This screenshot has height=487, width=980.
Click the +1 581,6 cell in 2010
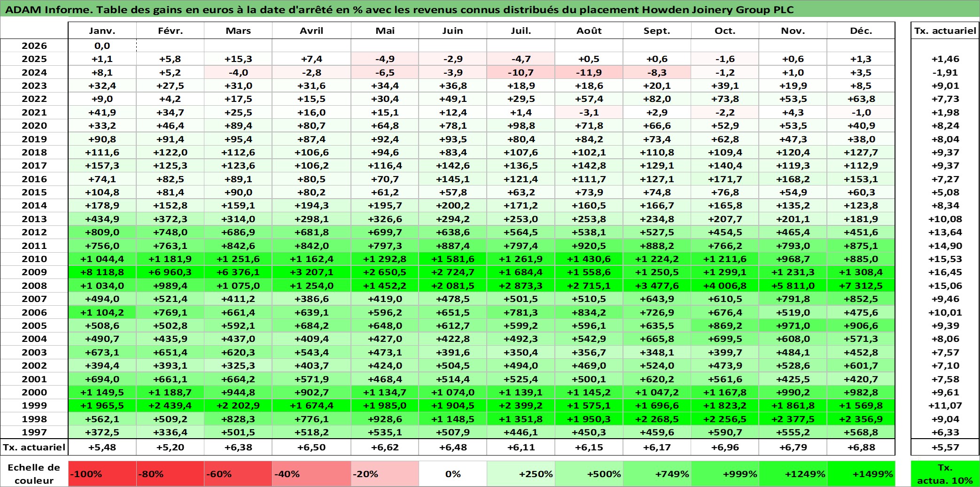point(453,259)
